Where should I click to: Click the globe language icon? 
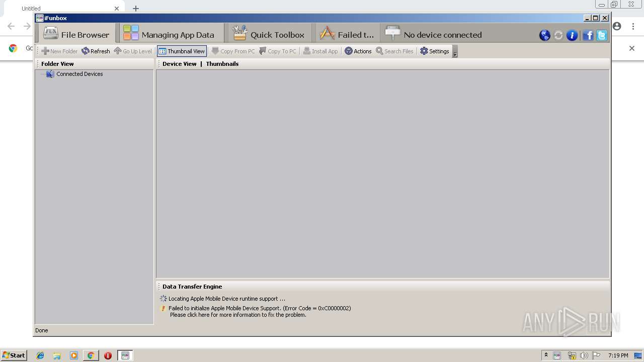pyautogui.click(x=544, y=35)
